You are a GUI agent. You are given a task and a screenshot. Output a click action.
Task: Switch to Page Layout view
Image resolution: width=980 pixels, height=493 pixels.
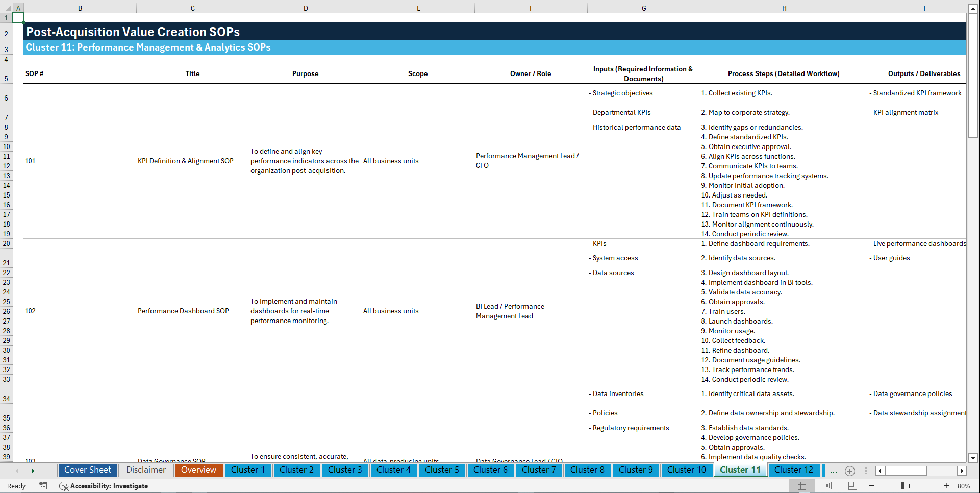tap(826, 486)
